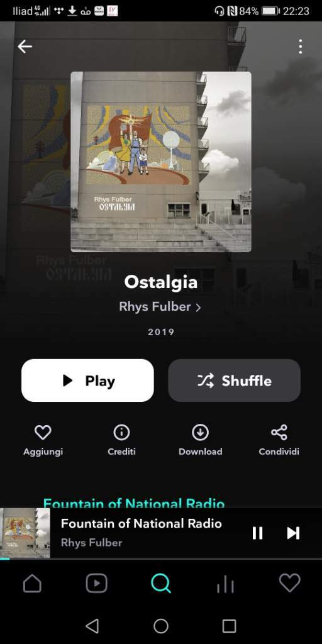
Task: Skip to next track in mini player
Action: 293,533
